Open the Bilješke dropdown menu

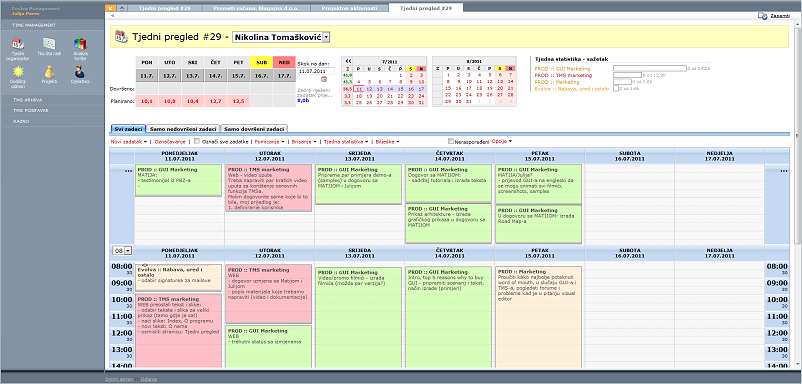tap(387, 141)
